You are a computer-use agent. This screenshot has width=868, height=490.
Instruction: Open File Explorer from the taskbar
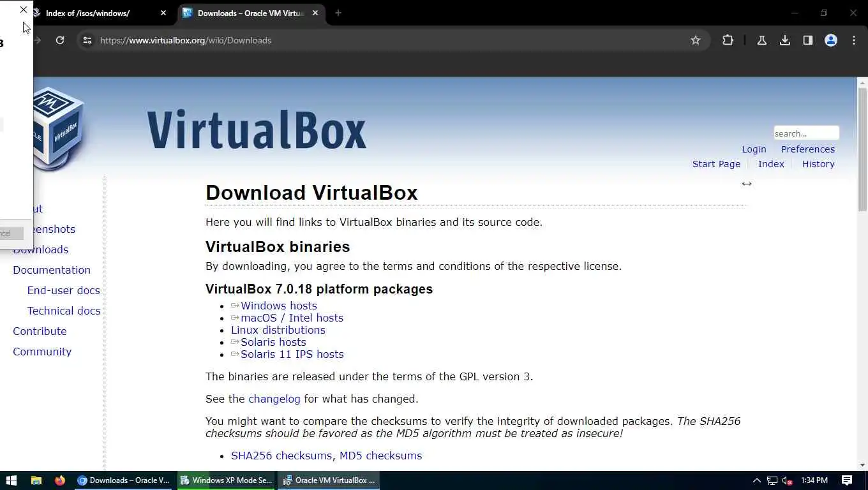[x=36, y=480]
